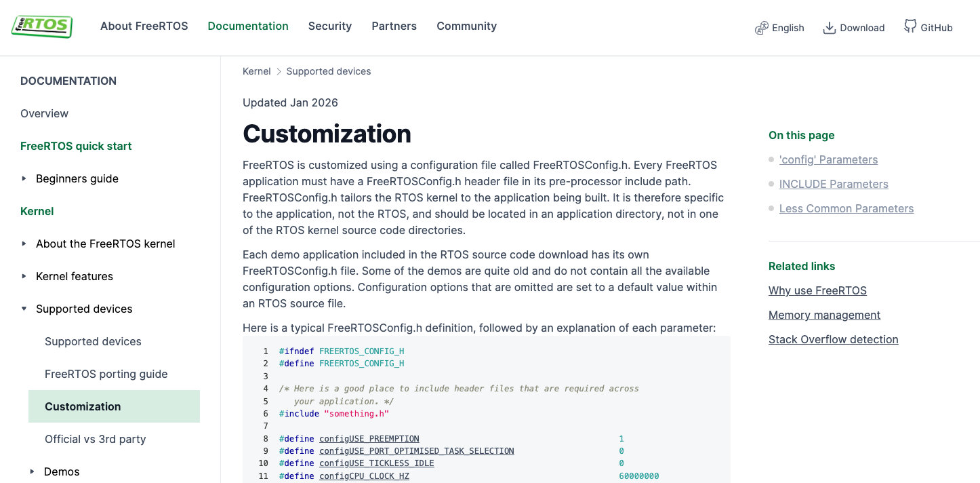Expand the Kernel features arrow

pos(24,276)
